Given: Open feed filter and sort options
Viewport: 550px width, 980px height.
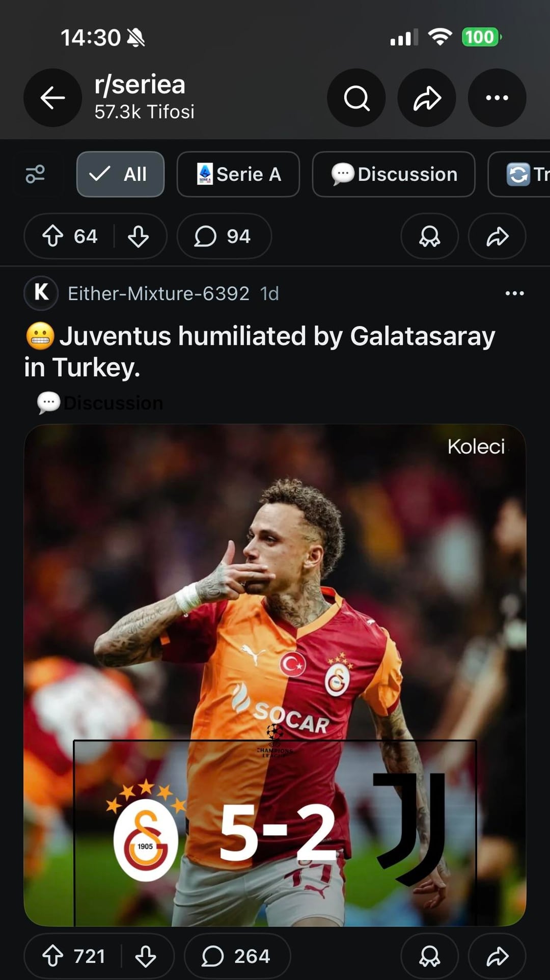Looking at the screenshot, I should (36, 174).
